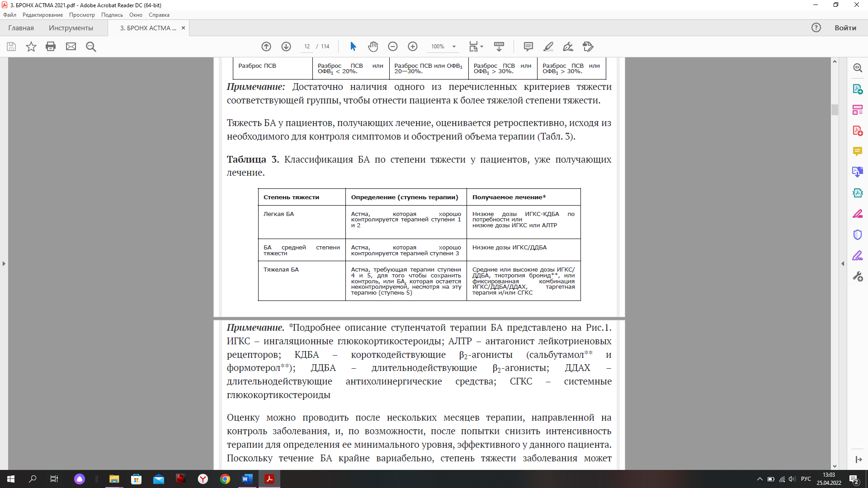Click the scrollbar up arrow
Image resolution: width=868 pixels, height=488 pixels.
point(835,61)
